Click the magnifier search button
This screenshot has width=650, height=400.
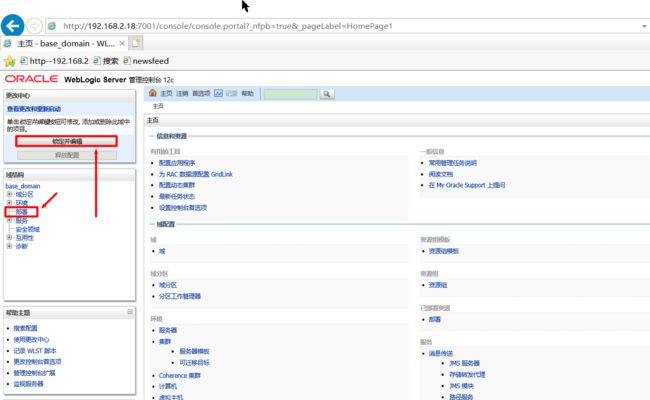click(327, 94)
